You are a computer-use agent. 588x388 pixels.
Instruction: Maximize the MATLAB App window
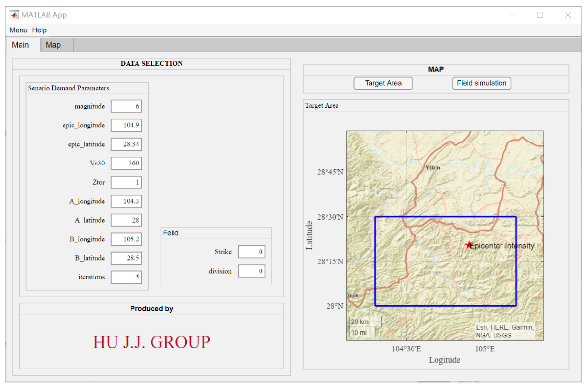(540, 15)
